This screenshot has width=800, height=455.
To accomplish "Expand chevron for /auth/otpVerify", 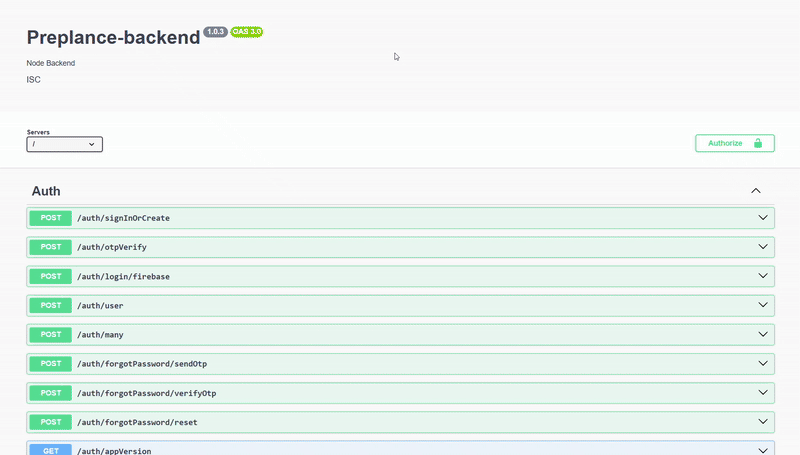I will click(x=763, y=247).
